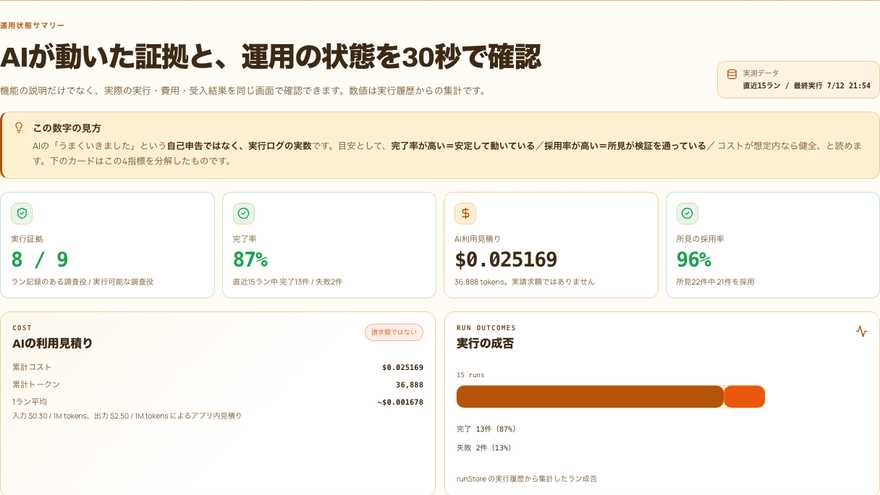This screenshot has width=880, height=495.
Task: Click the lightbulb icon beside この数字の見方
Action: tap(19, 128)
